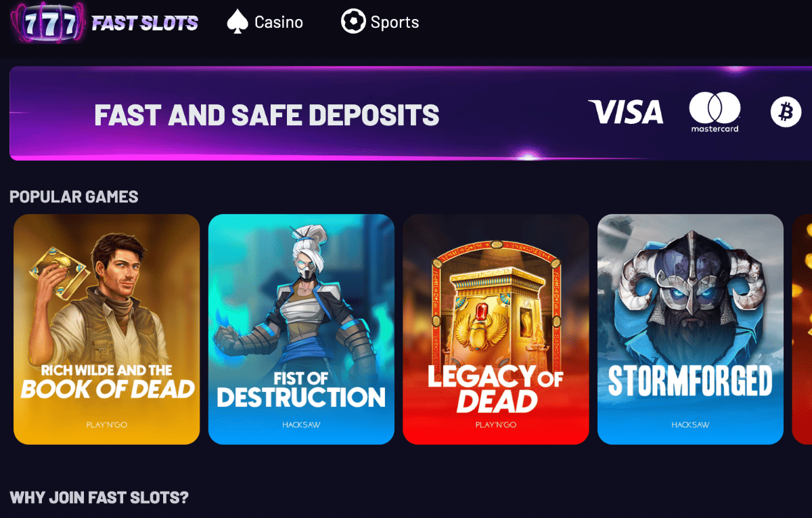812x518 pixels.
Task: Click the Mastercard payment logo
Action: 715,112
